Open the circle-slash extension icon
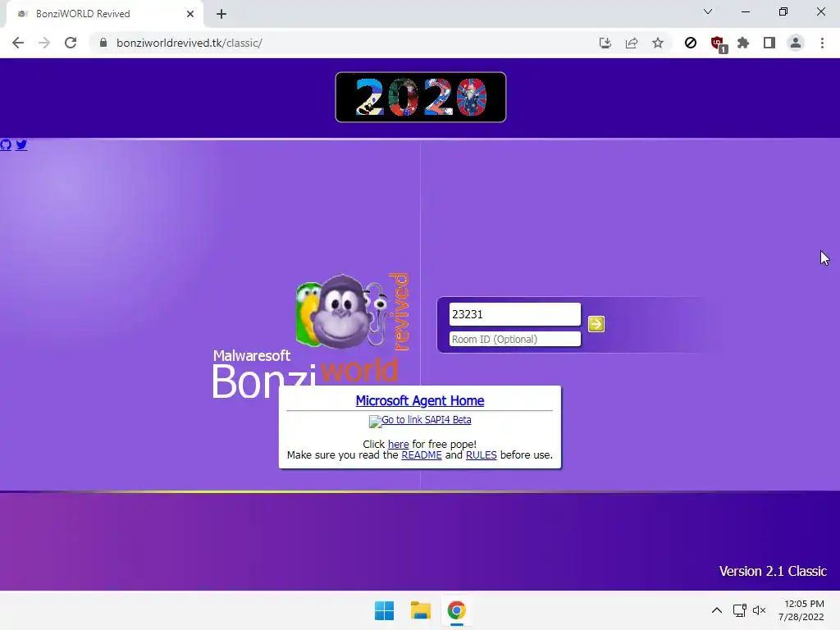 coord(691,43)
